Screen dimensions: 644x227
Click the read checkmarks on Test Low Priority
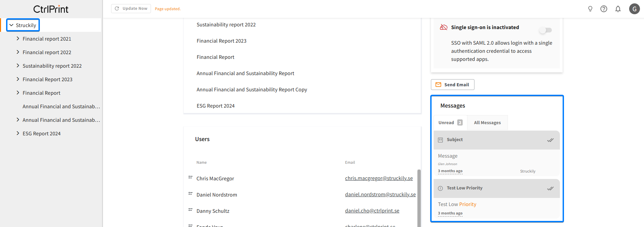550,188
